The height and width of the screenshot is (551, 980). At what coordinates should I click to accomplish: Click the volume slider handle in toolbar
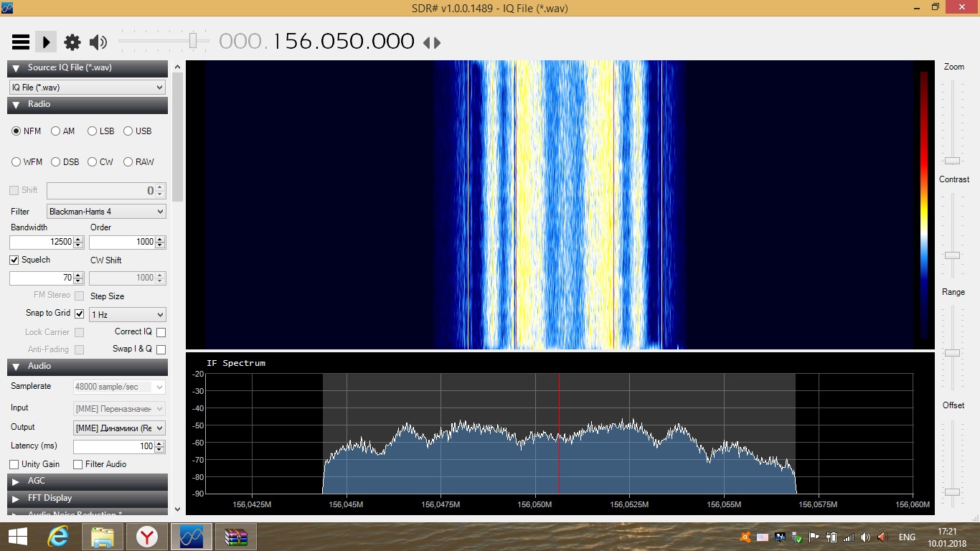click(x=193, y=41)
